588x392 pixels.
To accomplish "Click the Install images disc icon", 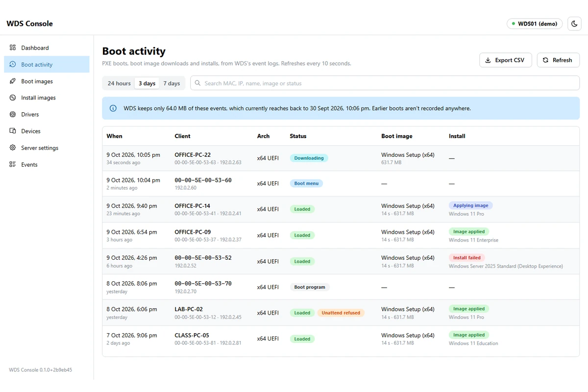I will click(13, 98).
